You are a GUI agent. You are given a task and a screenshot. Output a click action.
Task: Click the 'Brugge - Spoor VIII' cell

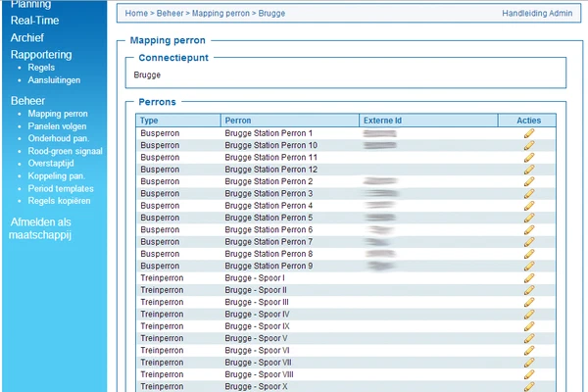click(259, 374)
